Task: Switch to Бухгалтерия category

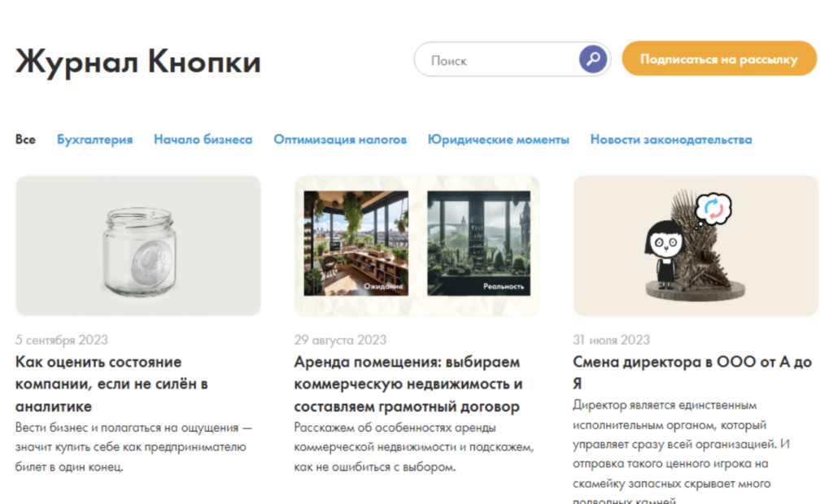Action: point(94,140)
